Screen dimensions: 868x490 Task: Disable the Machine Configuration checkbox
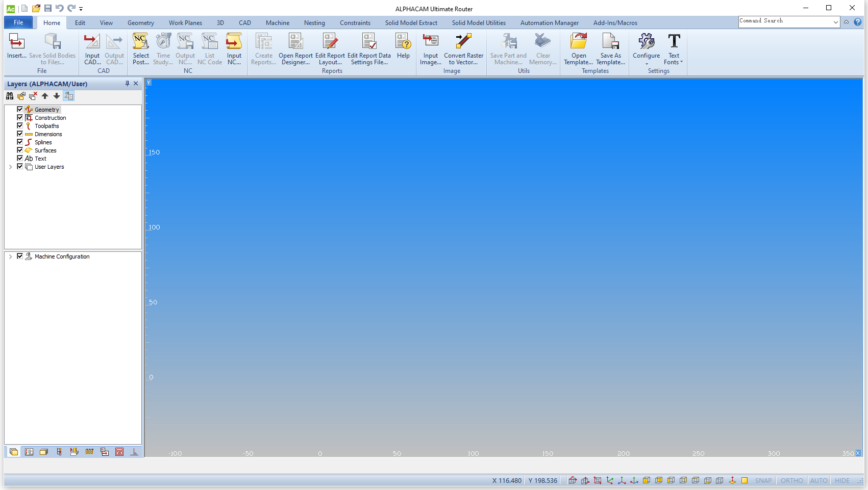(20, 256)
